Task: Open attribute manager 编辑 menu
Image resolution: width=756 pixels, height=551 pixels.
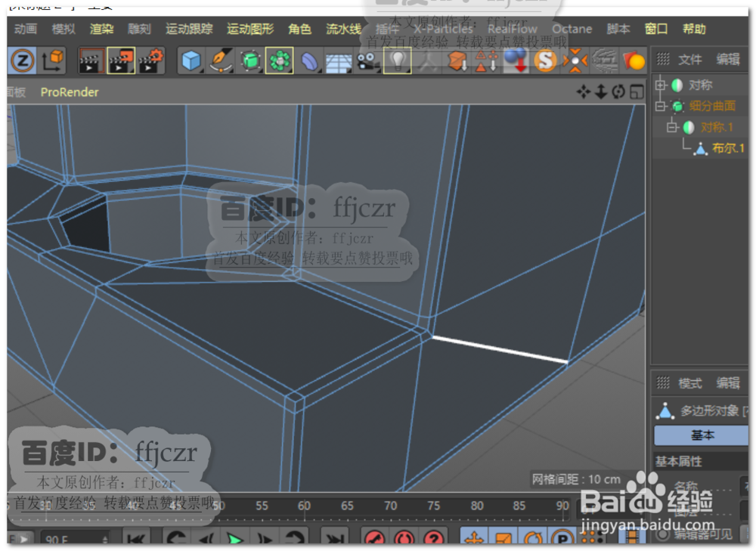Action: [x=727, y=383]
